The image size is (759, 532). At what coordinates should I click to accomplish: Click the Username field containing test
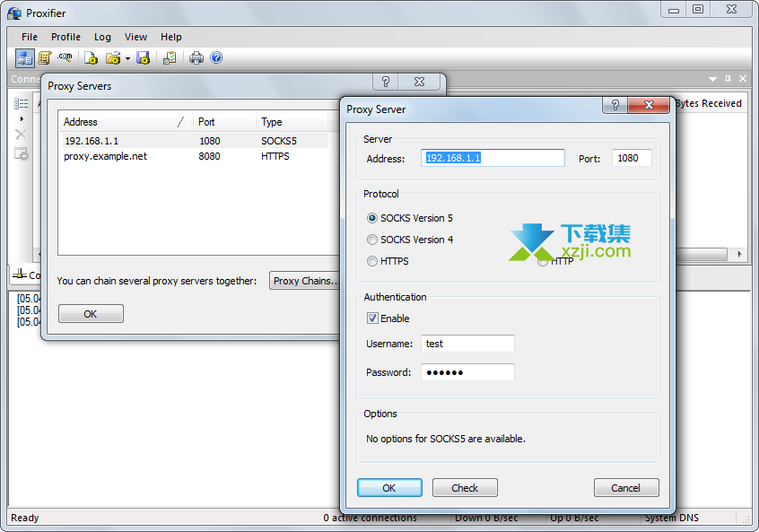[467, 344]
